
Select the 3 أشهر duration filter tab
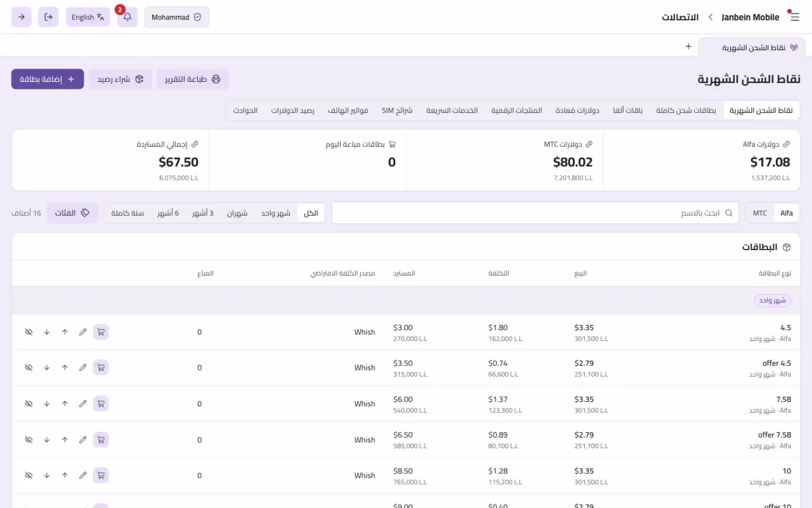[x=203, y=213]
